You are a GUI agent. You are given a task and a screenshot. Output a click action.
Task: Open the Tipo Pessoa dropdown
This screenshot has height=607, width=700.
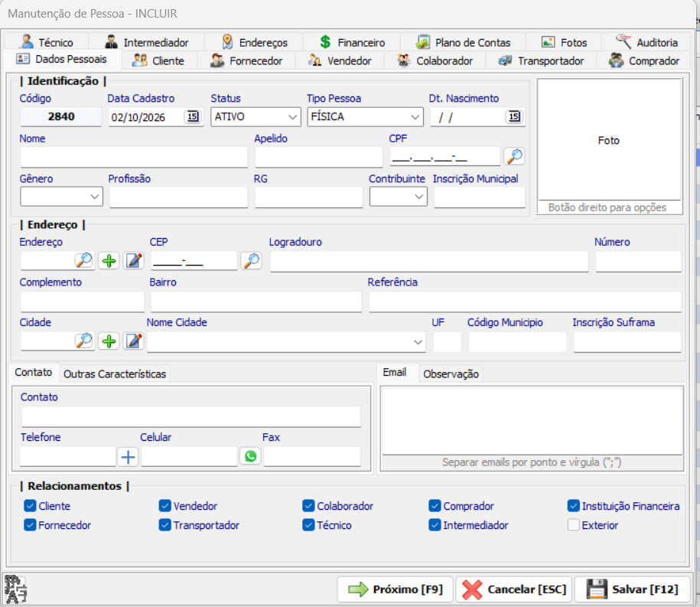pos(365,117)
